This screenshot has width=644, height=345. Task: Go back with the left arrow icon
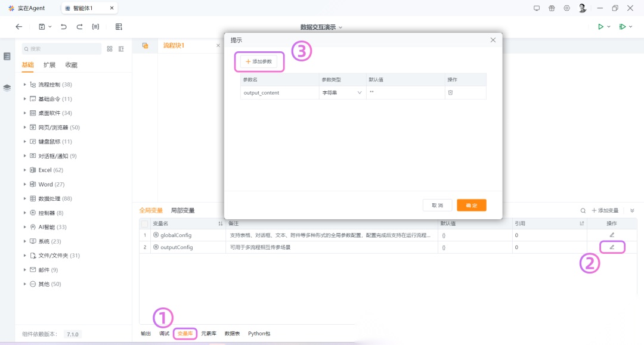[x=19, y=27]
